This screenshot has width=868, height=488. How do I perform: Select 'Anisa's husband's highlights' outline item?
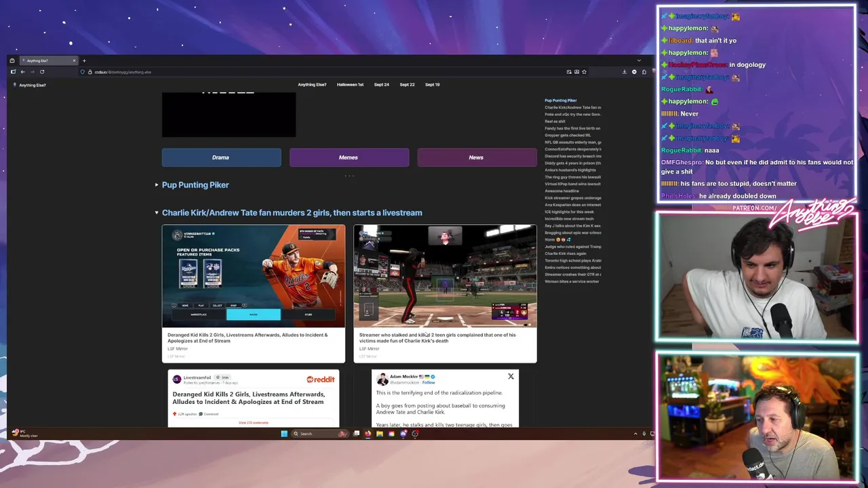(x=570, y=170)
